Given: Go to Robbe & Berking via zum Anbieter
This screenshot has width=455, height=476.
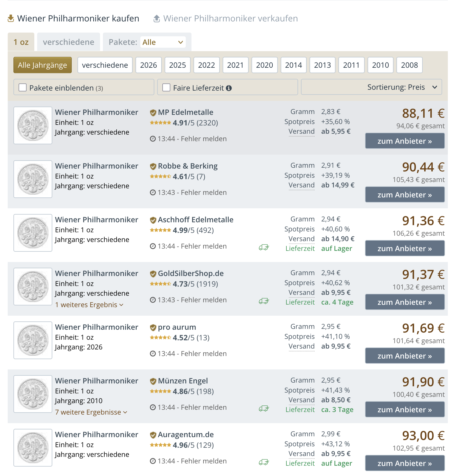Looking at the screenshot, I should pyautogui.click(x=405, y=195).
